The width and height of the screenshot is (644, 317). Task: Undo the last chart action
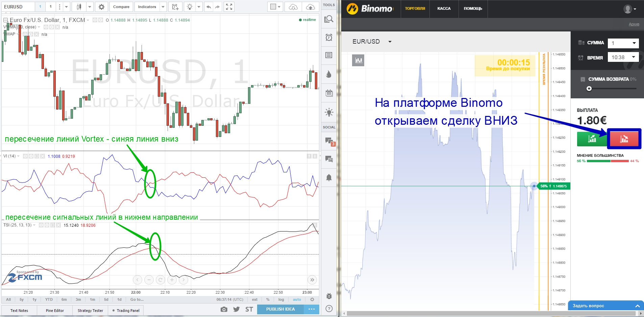click(x=209, y=7)
